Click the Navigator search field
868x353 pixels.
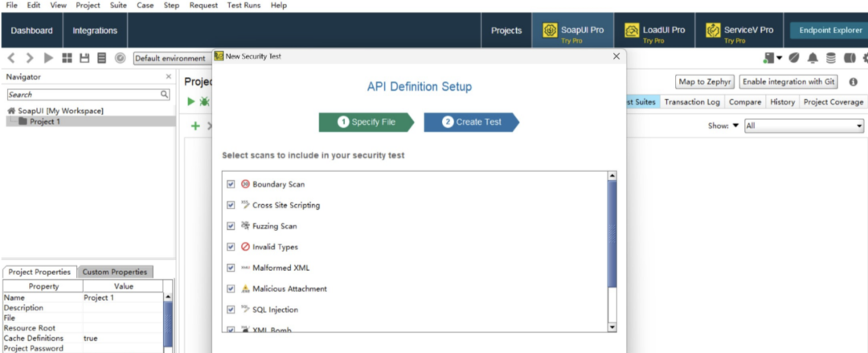click(x=83, y=94)
